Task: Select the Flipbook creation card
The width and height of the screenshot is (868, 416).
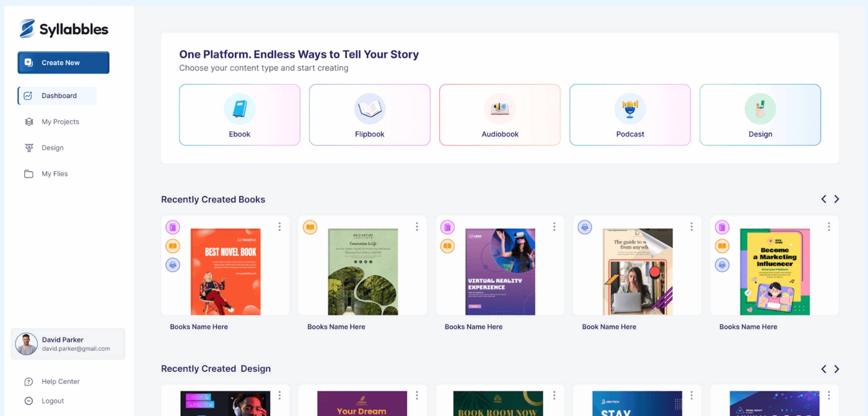Action: 370,115
